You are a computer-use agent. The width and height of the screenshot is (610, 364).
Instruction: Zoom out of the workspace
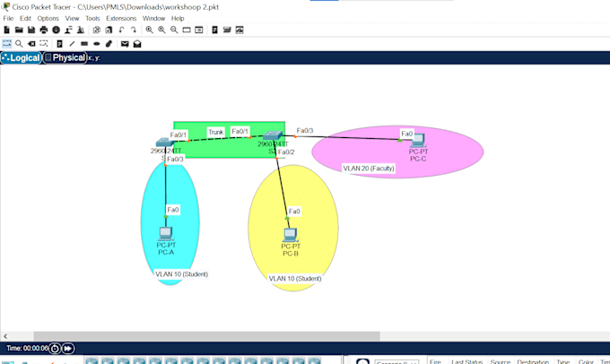[x=174, y=30]
